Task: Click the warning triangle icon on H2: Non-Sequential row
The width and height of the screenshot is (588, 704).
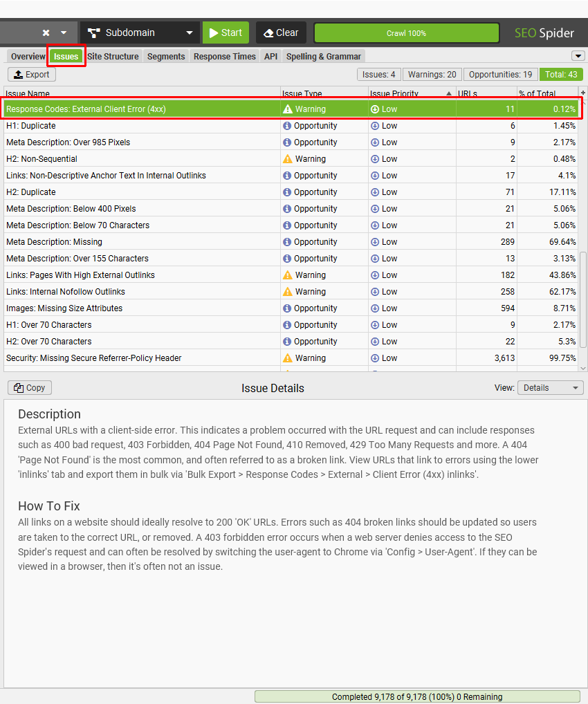Action: click(286, 158)
